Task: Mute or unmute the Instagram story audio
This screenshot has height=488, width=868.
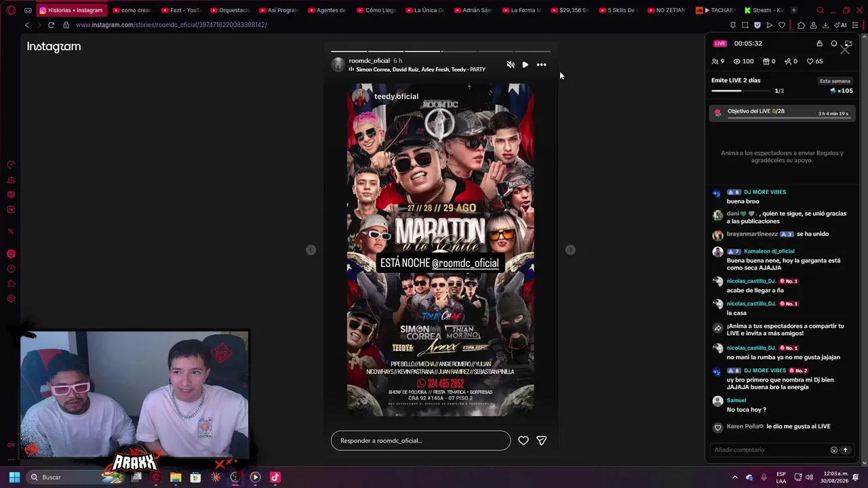Action: pos(511,65)
